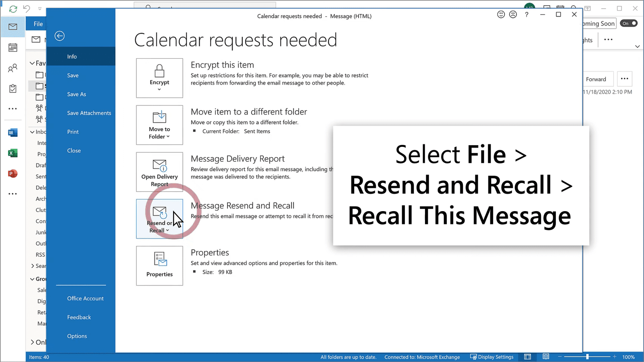The height and width of the screenshot is (362, 644).
Task: Switch to Reading view icon in status bar
Action: point(546,357)
